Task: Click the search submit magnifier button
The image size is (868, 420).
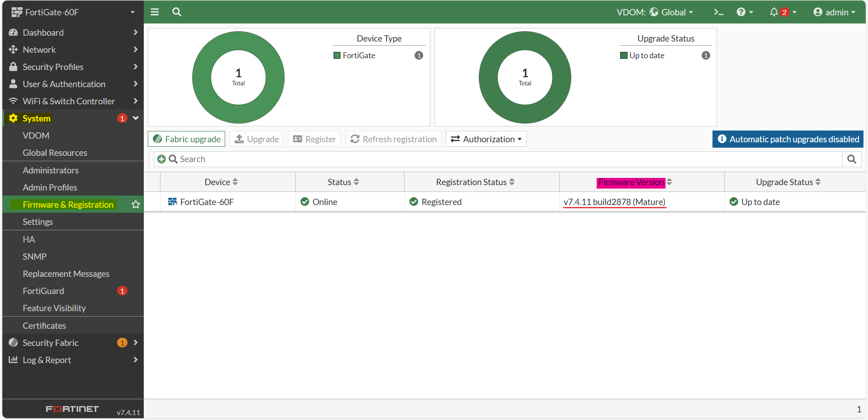Action: 852,159
